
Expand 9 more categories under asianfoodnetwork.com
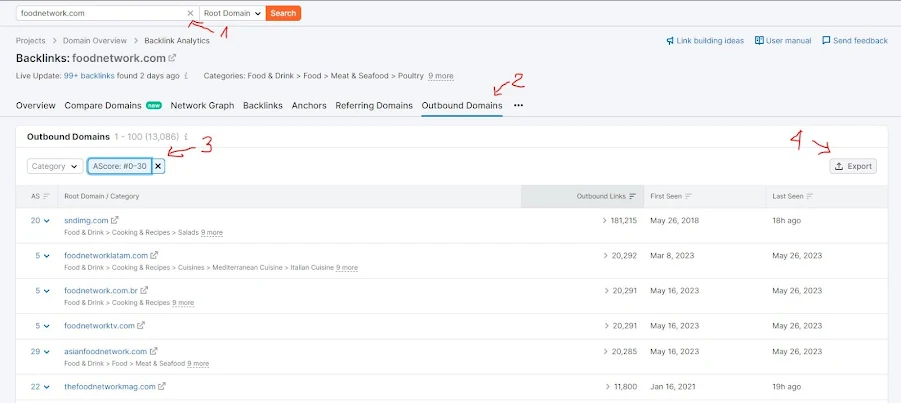[x=198, y=364]
